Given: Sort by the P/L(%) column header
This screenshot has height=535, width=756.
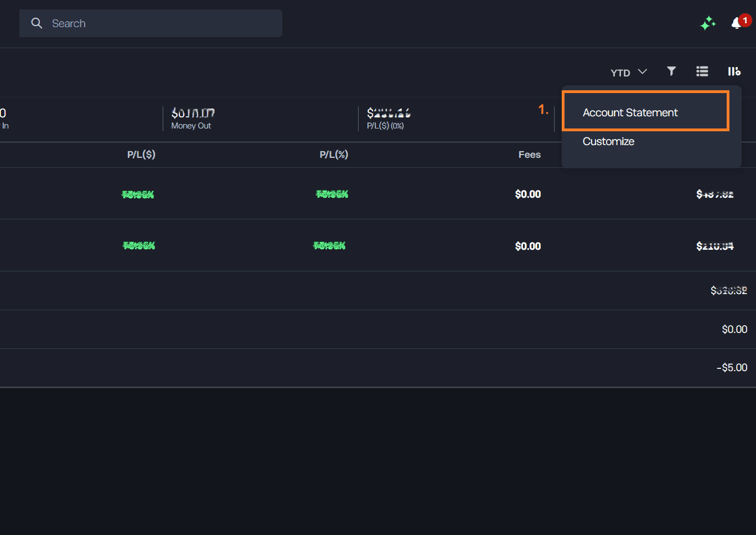Looking at the screenshot, I should point(334,155).
